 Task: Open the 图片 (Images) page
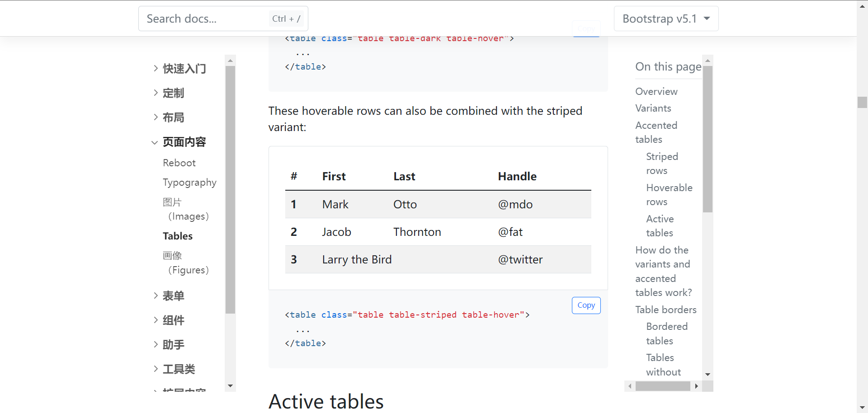[x=186, y=209]
